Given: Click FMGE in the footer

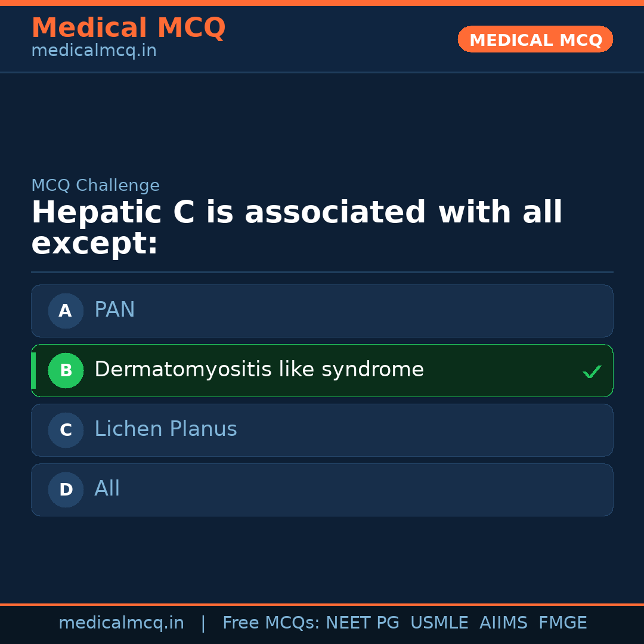Looking at the screenshot, I should click(x=562, y=623).
